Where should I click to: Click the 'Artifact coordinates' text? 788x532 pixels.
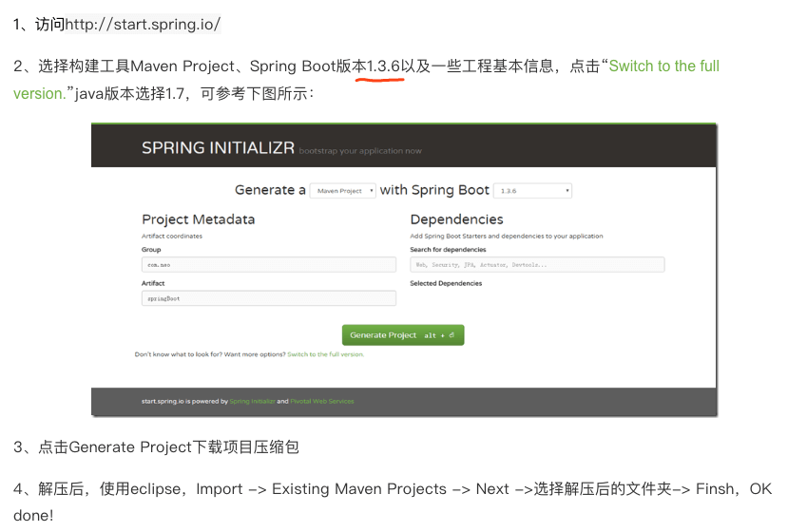[x=172, y=237]
